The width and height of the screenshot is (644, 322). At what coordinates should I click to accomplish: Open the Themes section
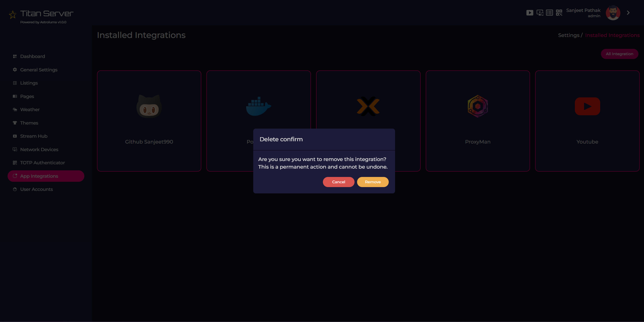click(x=29, y=123)
